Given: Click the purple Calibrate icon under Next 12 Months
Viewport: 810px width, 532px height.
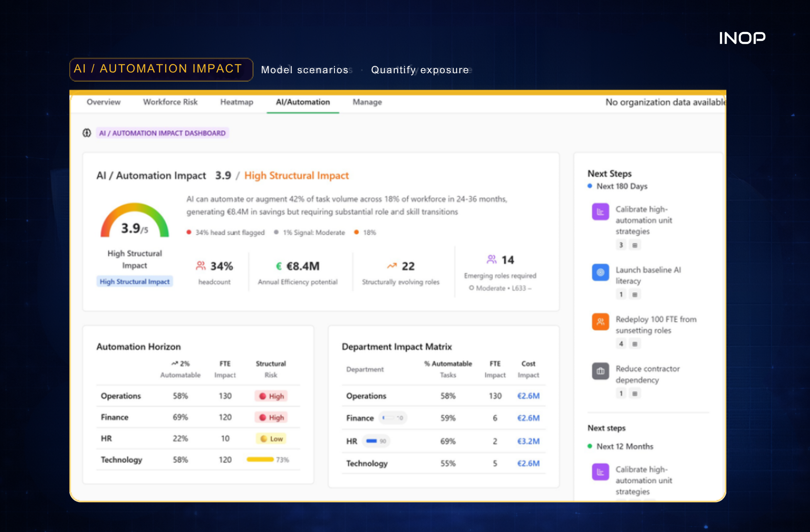Looking at the screenshot, I should click(x=601, y=472).
